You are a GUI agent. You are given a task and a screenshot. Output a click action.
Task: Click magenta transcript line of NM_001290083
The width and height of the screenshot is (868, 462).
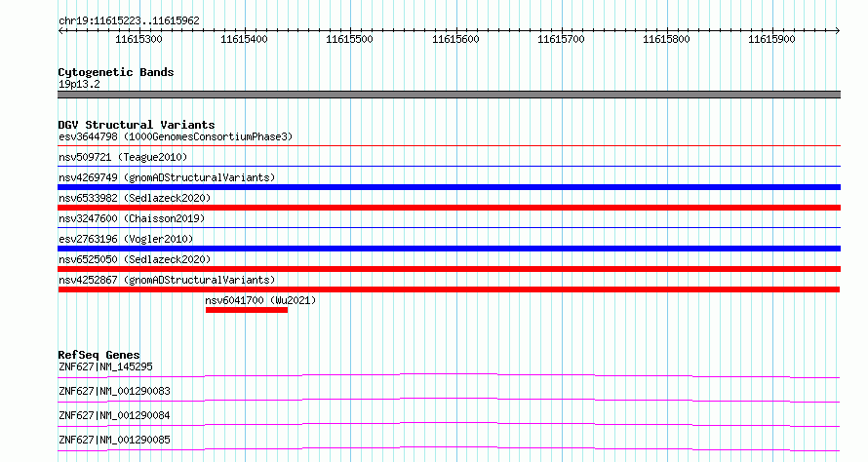pos(449,400)
